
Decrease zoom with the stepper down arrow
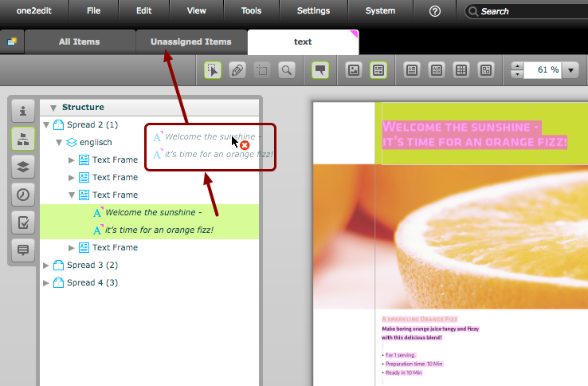point(518,74)
